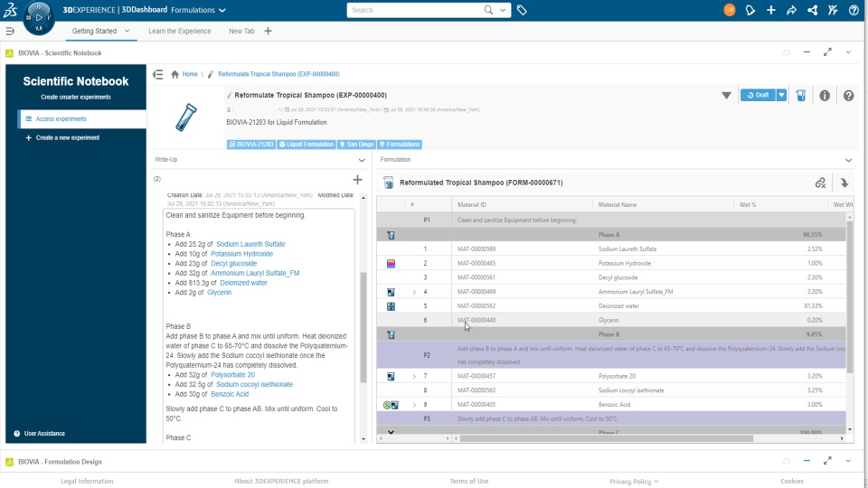Screen dimensions: 868x488
Task: Select Create a new experiment
Action: coord(68,137)
